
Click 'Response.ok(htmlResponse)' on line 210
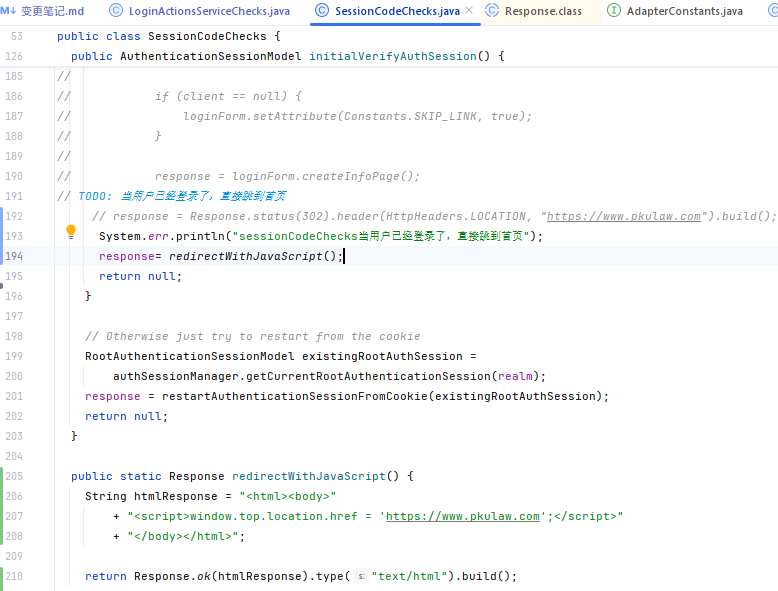(x=221, y=576)
